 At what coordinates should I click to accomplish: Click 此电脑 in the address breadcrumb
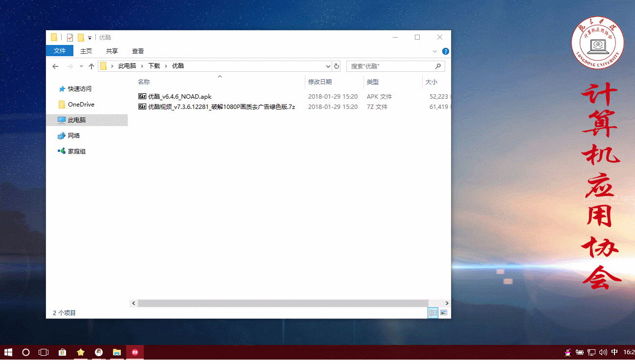point(127,66)
